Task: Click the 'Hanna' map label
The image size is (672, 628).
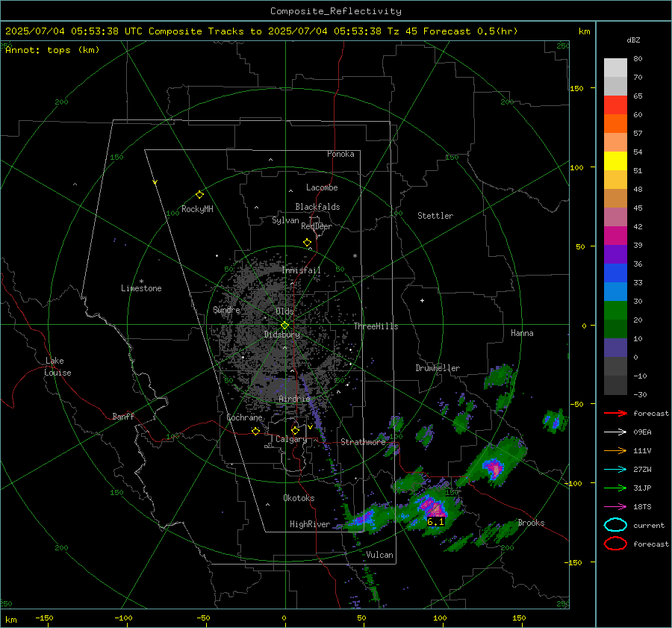Action: click(x=522, y=333)
